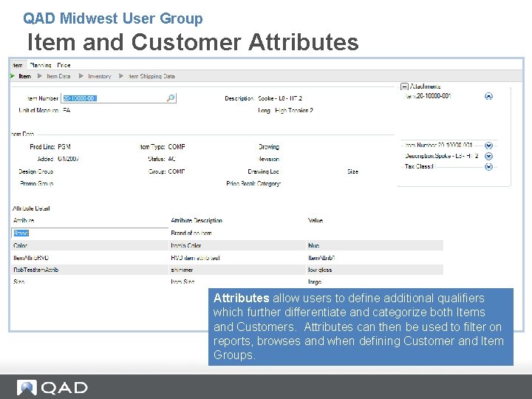Click the gray arrow before Item Data
The height and width of the screenshot is (399, 532).
tap(40, 76)
